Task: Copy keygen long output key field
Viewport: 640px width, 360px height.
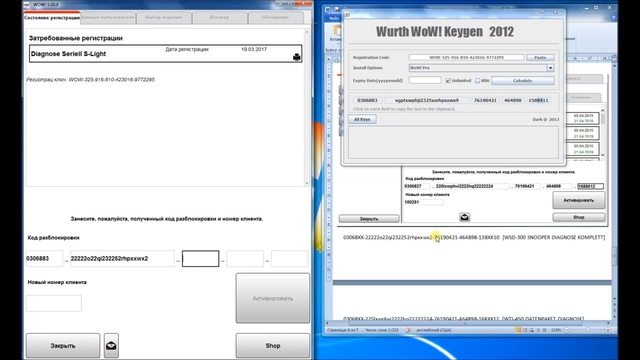Action: tap(427, 100)
